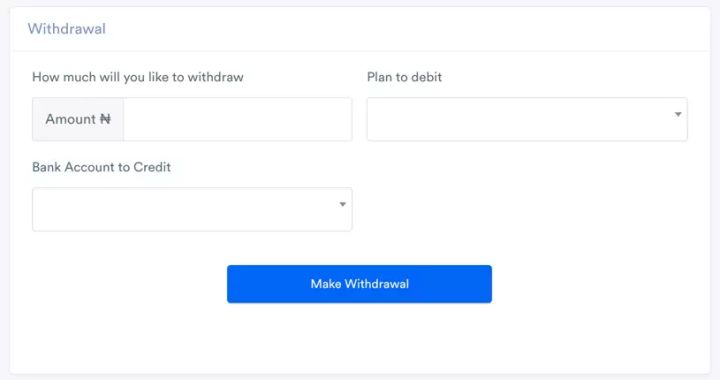Submit the withdrawal using the blue button
720x380 pixels.
click(359, 284)
